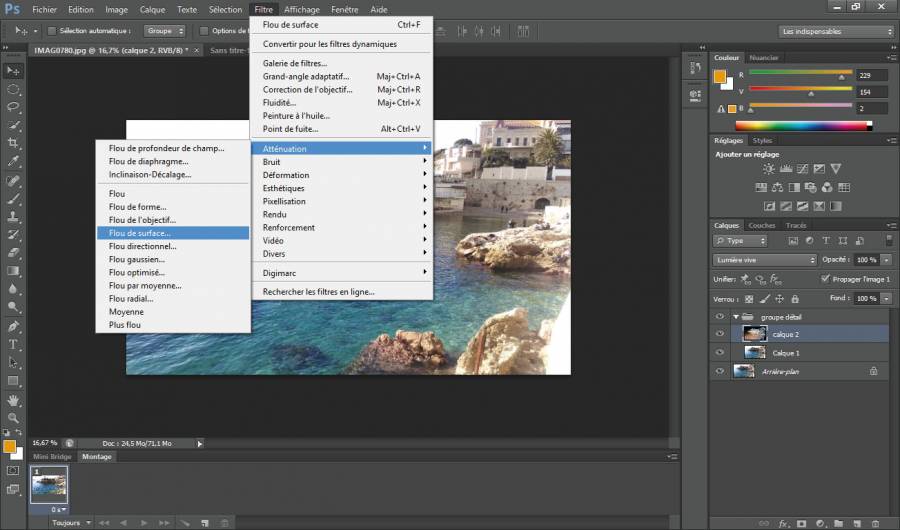The width and height of the screenshot is (900, 530).
Task: Collapse the groupe détail layer group
Action: point(737,317)
